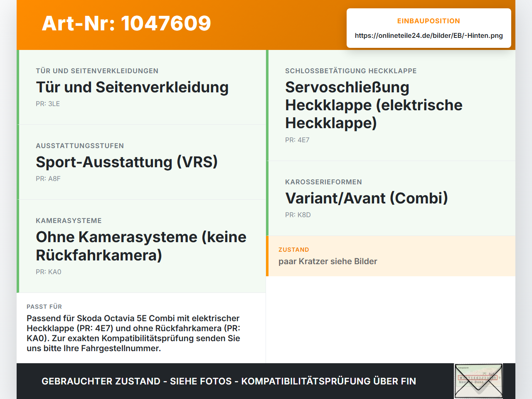Select the Sport-Ausstattung (VRS) card
Image resolution: width=532 pixels, height=399 pixels.
click(141, 162)
